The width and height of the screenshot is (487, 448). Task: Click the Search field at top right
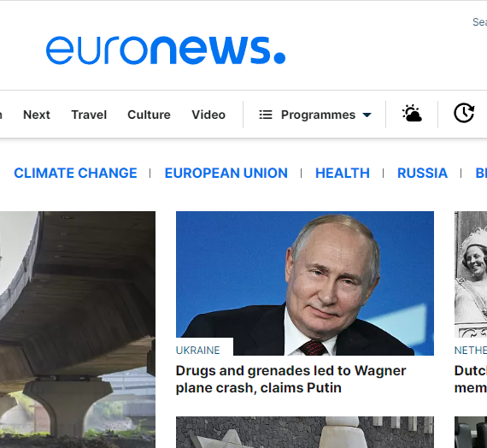(x=479, y=22)
